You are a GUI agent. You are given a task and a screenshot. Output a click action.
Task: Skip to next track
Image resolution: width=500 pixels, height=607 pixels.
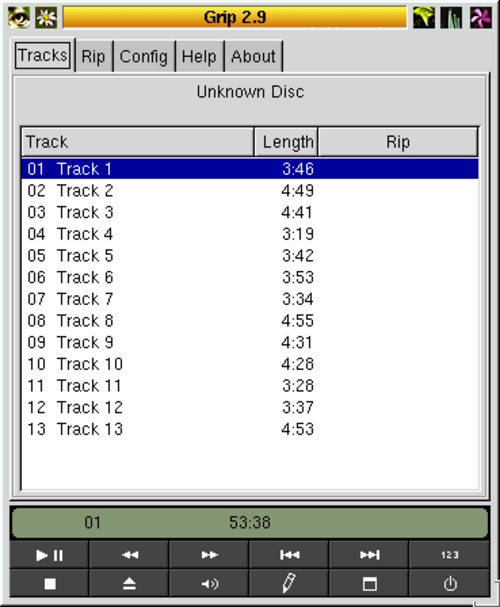pyautogui.click(x=369, y=555)
